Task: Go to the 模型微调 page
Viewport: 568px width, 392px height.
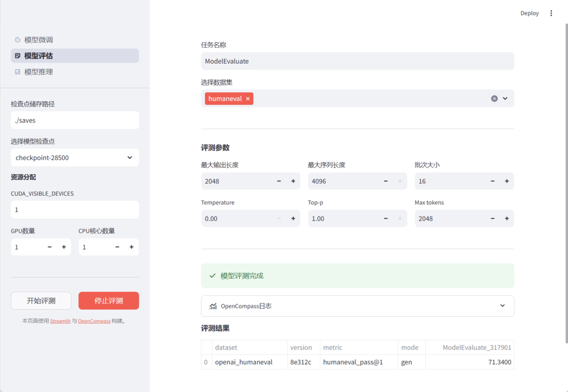Action: tap(39, 40)
